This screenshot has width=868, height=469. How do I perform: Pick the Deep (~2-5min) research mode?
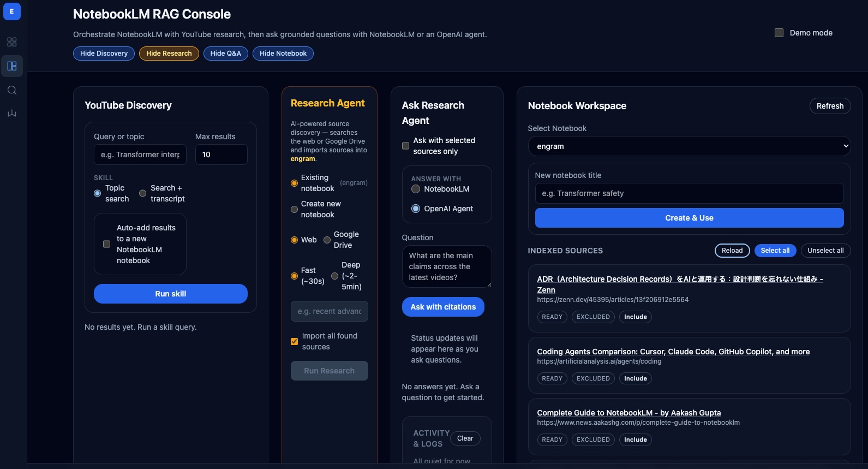[334, 276]
